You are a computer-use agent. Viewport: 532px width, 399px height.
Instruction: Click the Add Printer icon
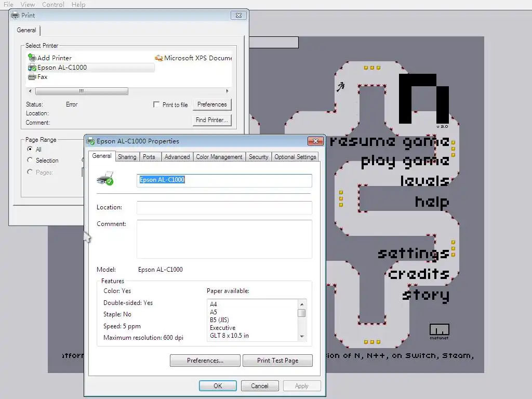[x=32, y=58]
